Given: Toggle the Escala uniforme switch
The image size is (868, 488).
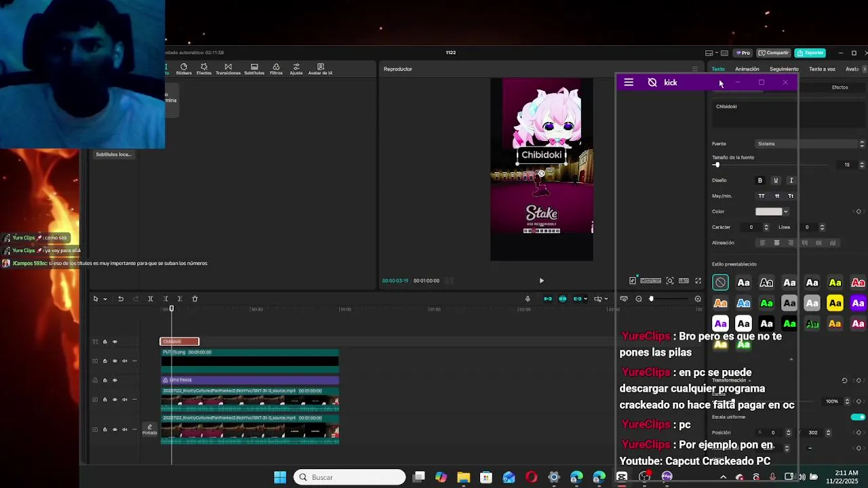Looking at the screenshot, I should (858, 417).
